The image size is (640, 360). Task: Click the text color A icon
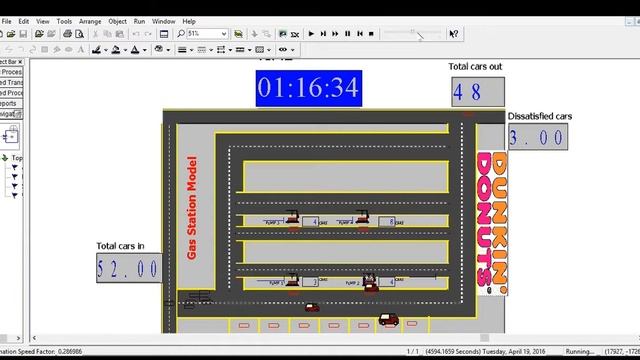point(135,50)
